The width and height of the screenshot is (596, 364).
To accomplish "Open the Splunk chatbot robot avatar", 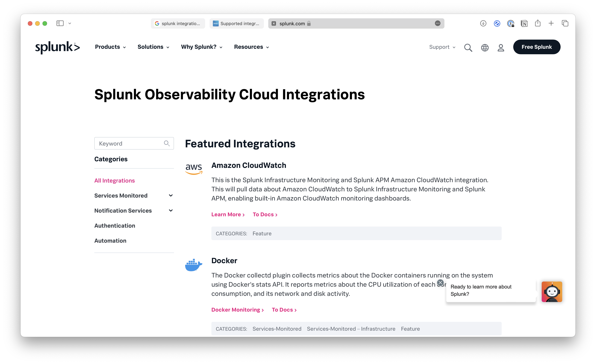I will click(x=552, y=292).
